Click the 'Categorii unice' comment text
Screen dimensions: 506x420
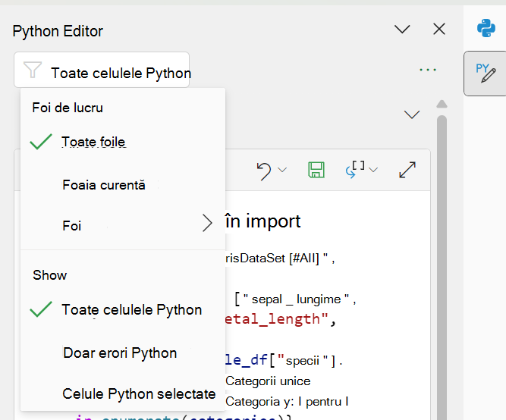click(268, 381)
